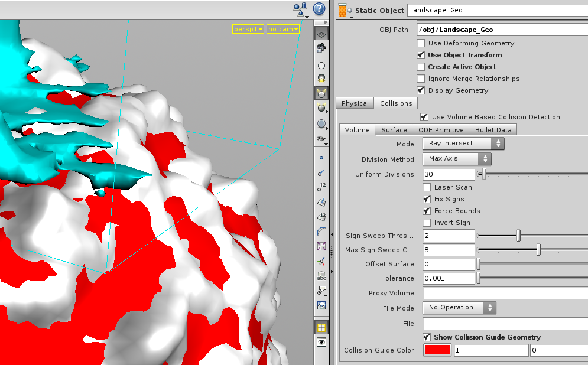Uncheck Show Collision Guide Geometry
Viewport: 588px width, 365px height.
[x=427, y=337]
